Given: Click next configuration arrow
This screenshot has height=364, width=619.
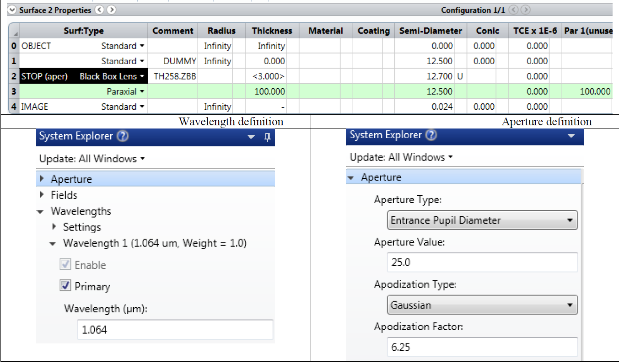Looking at the screenshot, I should [526, 10].
